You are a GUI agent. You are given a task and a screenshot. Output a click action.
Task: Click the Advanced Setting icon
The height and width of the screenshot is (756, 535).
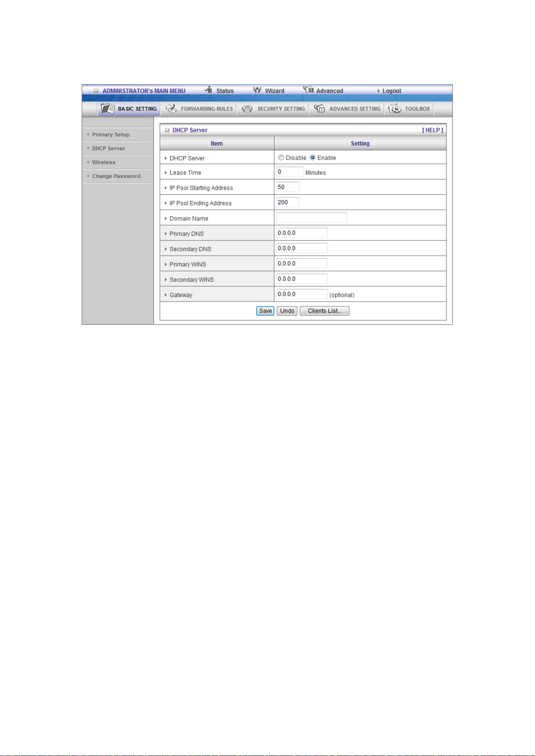(x=320, y=109)
